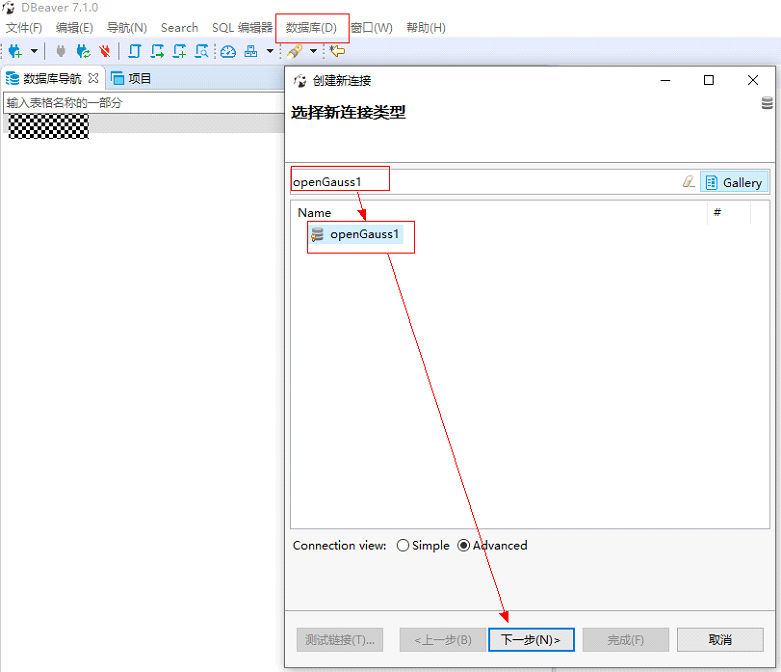Open the SQL 编辑器 menu
The width and height of the screenshot is (781, 672).
pos(242,28)
